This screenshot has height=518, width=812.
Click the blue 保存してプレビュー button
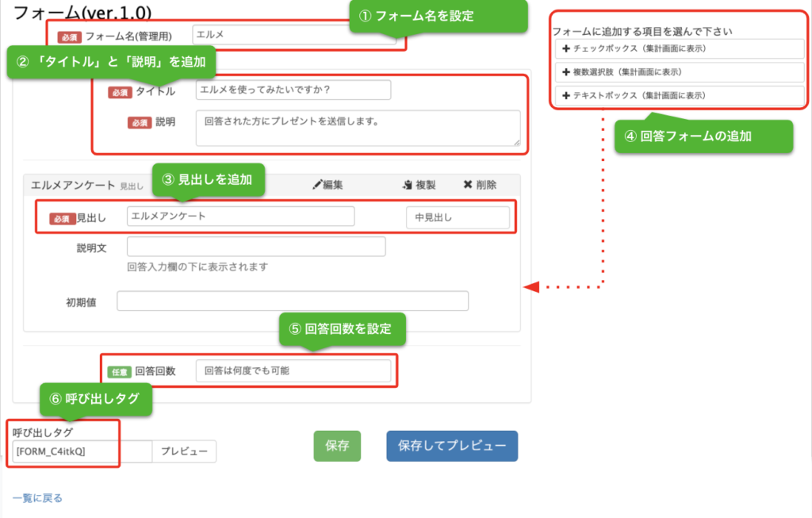pyautogui.click(x=452, y=446)
